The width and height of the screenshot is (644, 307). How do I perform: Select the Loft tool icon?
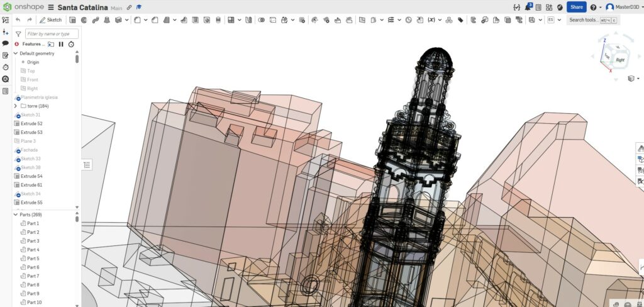click(x=106, y=20)
